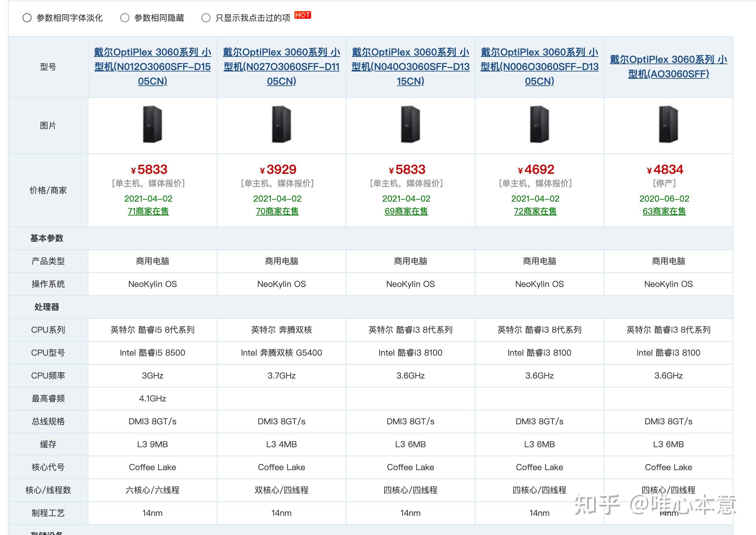Click the L3 4MB cache cell

[x=282, y=444]
